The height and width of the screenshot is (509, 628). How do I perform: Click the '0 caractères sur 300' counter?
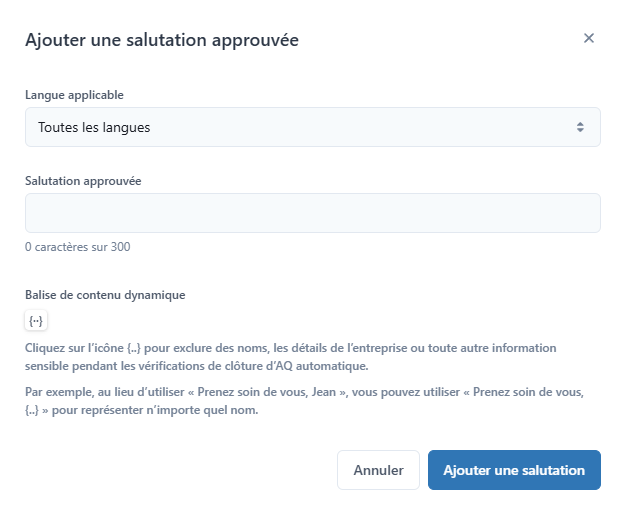coord(78,247)
